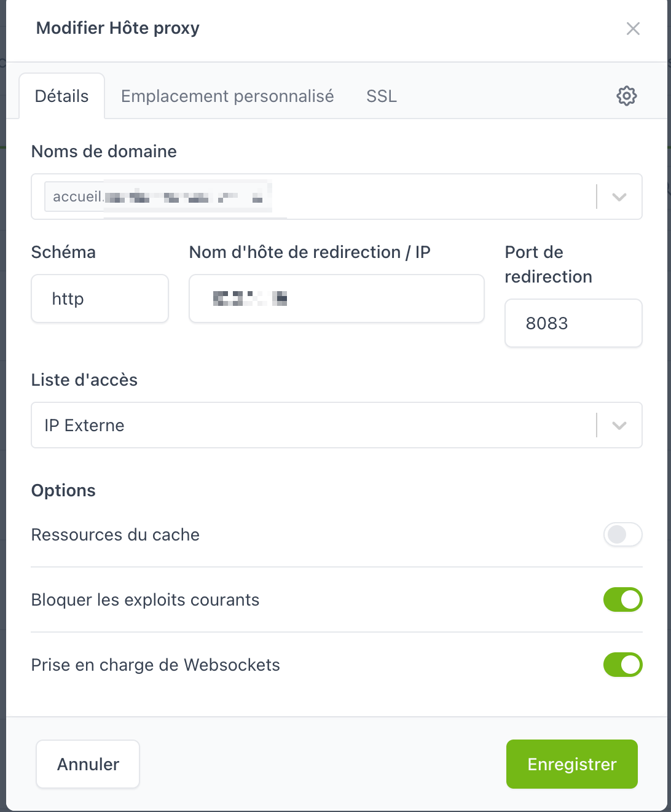This screenshot has height=812, width=671.
Task: Open the Emplacement personnalisé tab
Action: pyautogui.click(x=227, y=96)
